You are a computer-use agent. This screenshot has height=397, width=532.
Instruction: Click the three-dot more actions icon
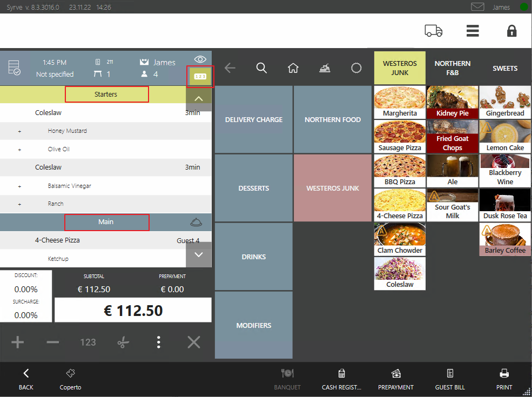(x=158, y=342)
